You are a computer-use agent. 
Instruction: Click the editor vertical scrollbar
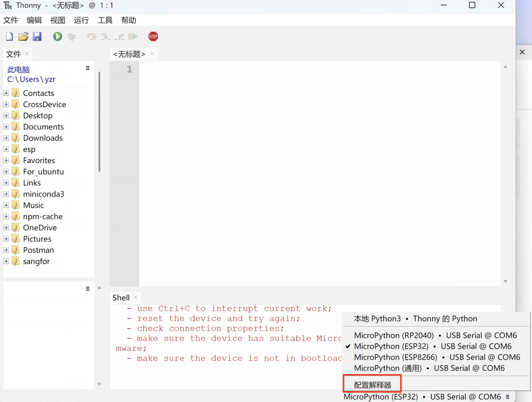(x=506, y=174)
